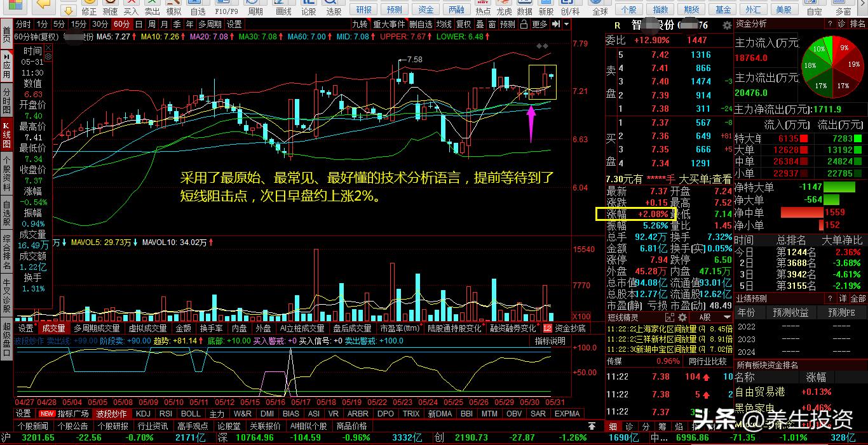Image resolution: width=868 pixels, height=445 pixels.
Task: Click the 重大事件 button
Action: click(389, 24)
